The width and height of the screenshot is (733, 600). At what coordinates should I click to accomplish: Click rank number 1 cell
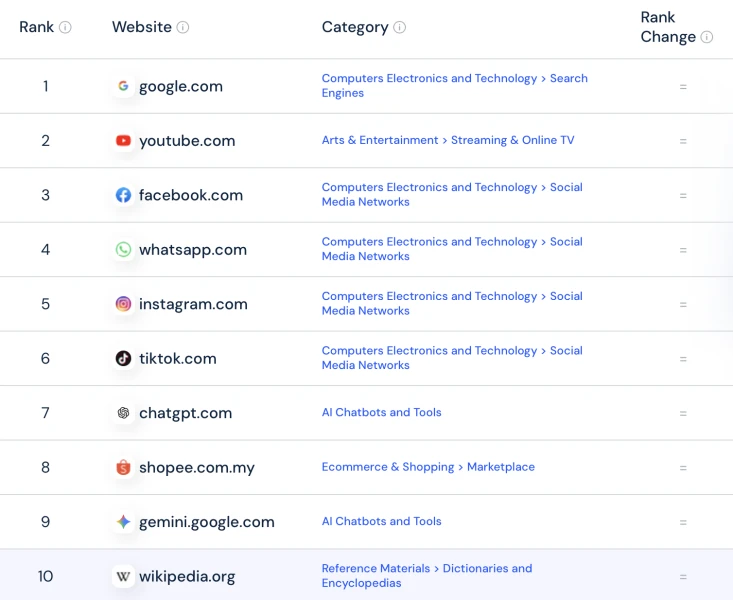point(46,86)
